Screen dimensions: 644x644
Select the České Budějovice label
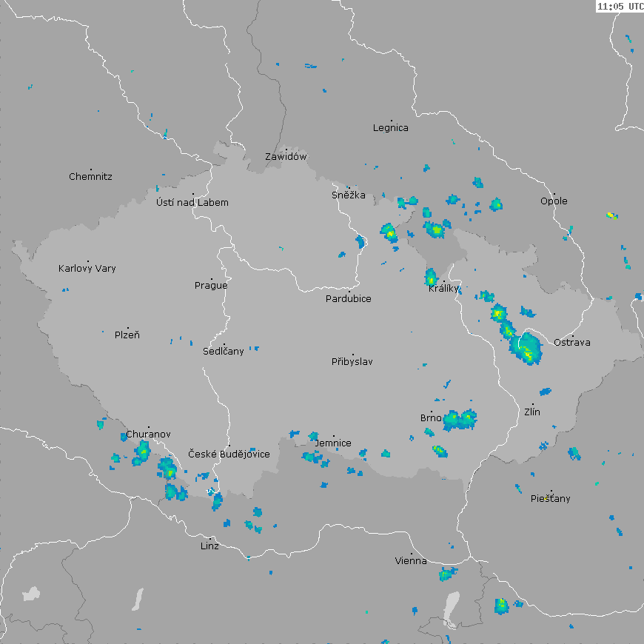[229, 454]
